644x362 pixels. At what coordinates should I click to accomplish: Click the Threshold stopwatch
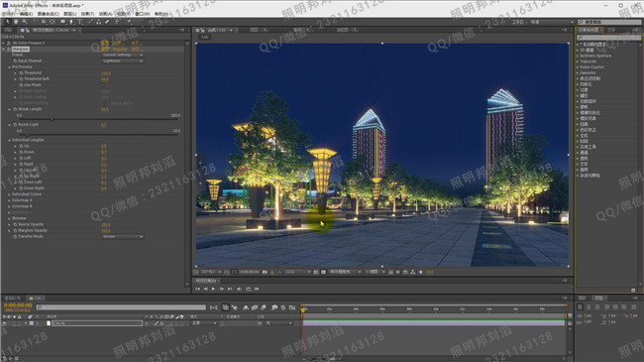(21, 72)
